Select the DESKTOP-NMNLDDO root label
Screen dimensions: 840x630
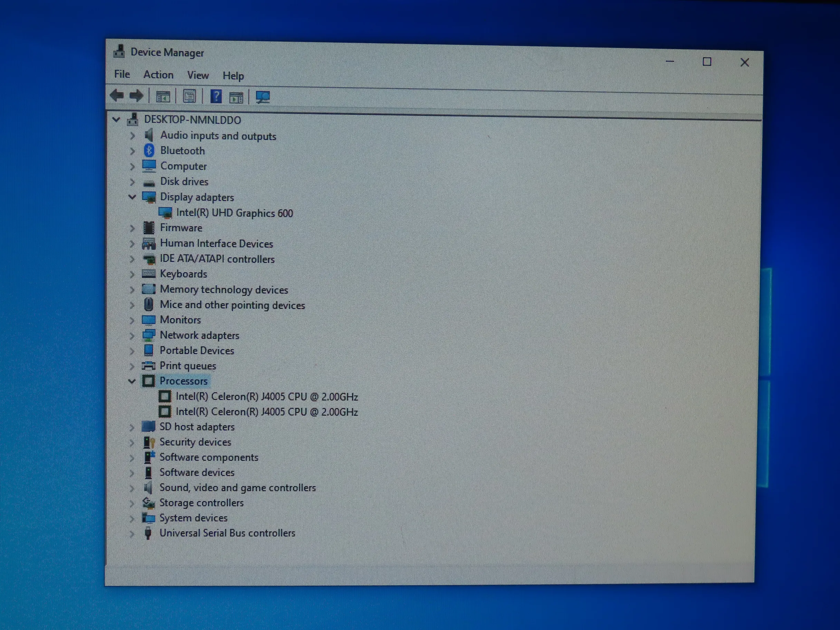[192, 120]
